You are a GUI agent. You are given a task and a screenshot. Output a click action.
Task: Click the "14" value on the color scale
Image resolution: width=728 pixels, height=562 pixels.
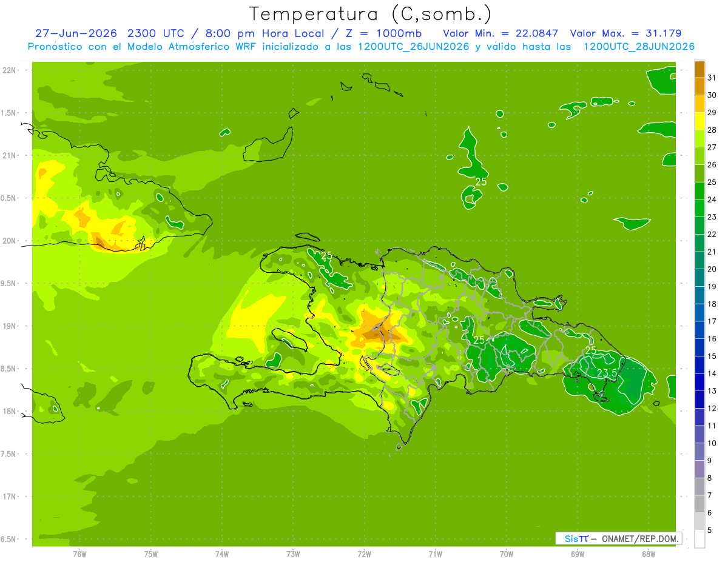712,373
